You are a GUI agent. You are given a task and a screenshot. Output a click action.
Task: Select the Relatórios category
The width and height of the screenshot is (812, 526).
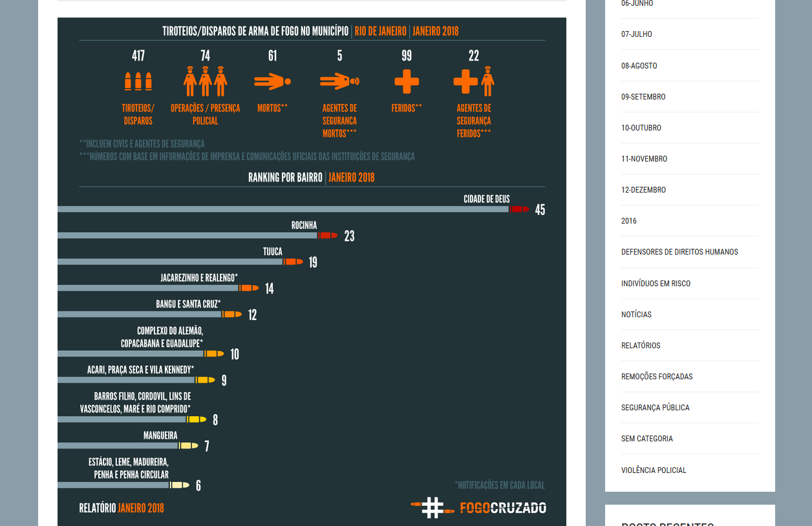641,346
